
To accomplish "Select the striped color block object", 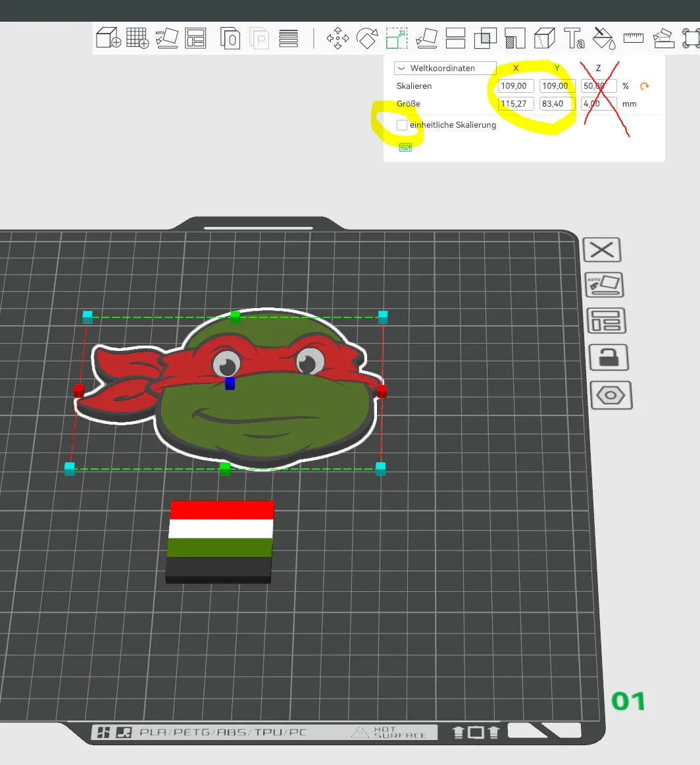I will (x=220, y=542).
